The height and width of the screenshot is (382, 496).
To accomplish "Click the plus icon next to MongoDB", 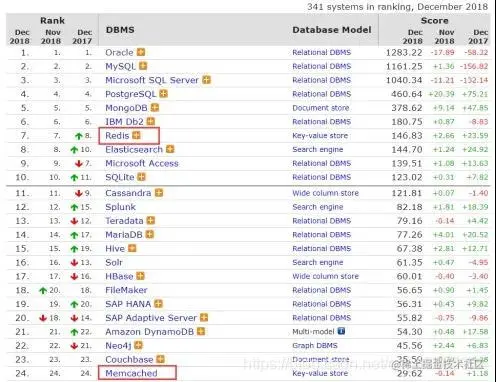I will 155,108.
